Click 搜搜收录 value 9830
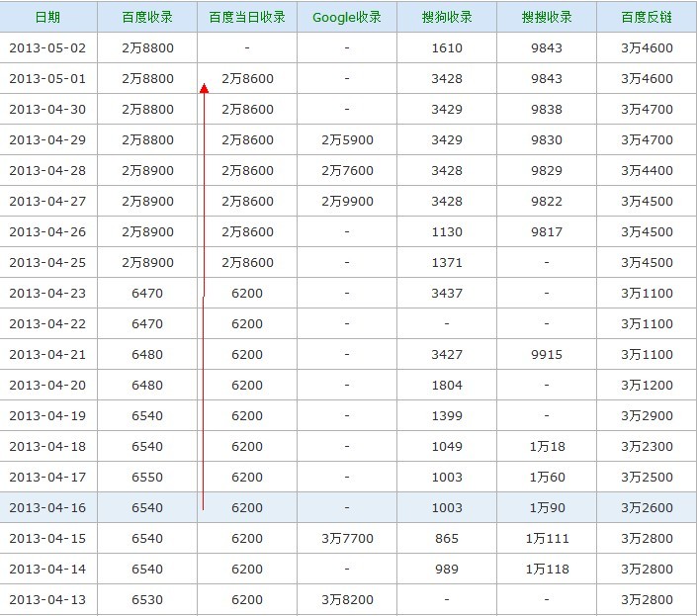The image size is (697, 616). pos(547,139)
